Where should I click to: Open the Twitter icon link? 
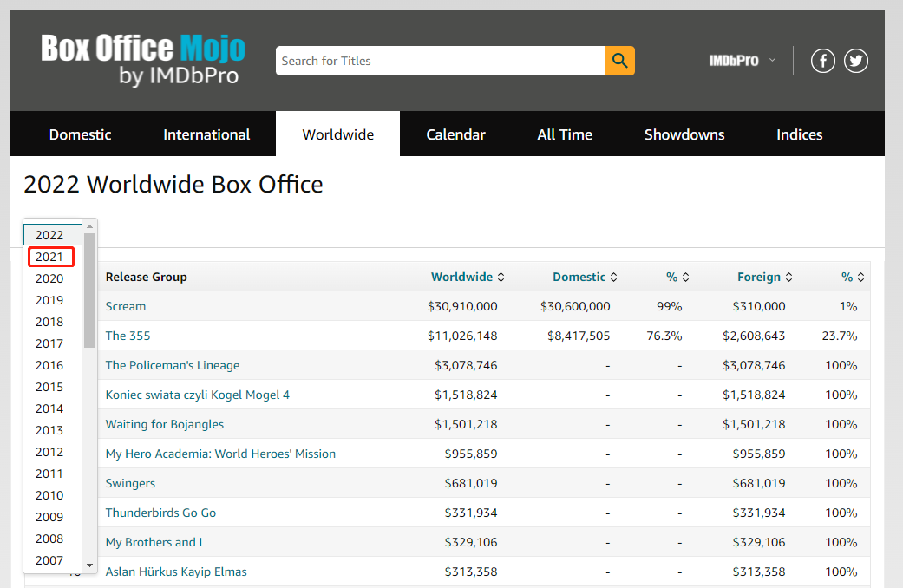point(856,61)
